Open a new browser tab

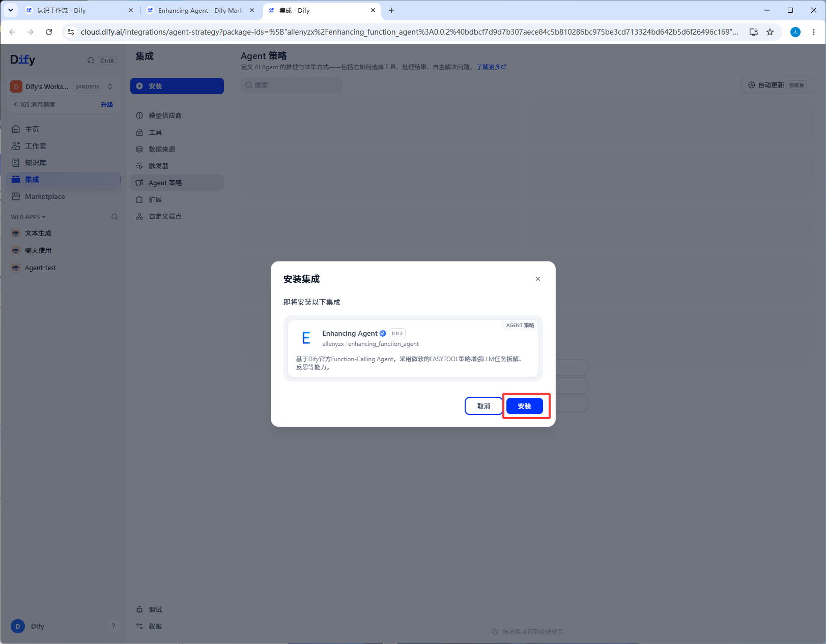(391, 10)
